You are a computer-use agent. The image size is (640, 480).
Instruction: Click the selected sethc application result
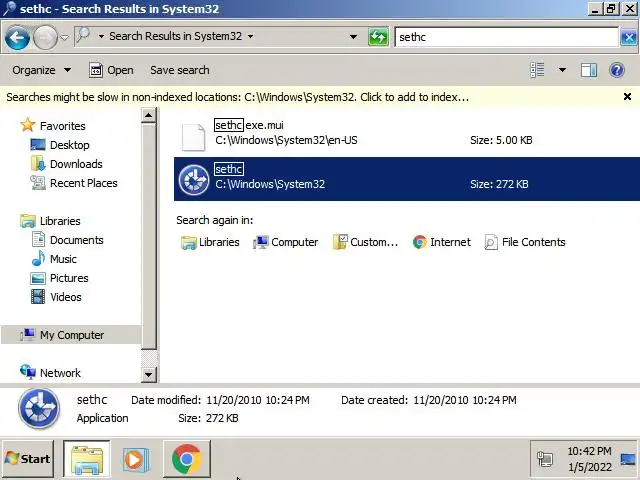tap(407, 179)
